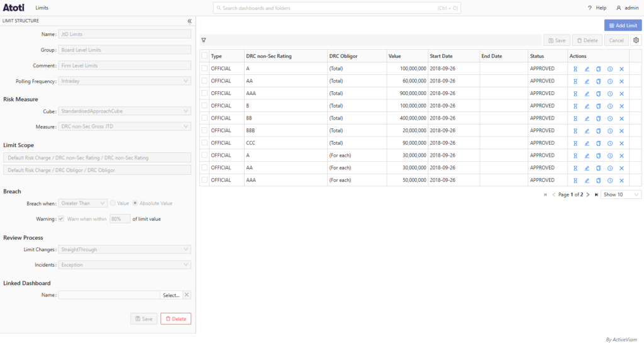Image resolution: width=644 pixels, height=343 pixels.
Task: Click the Cancel button
Action: [616, 40]
